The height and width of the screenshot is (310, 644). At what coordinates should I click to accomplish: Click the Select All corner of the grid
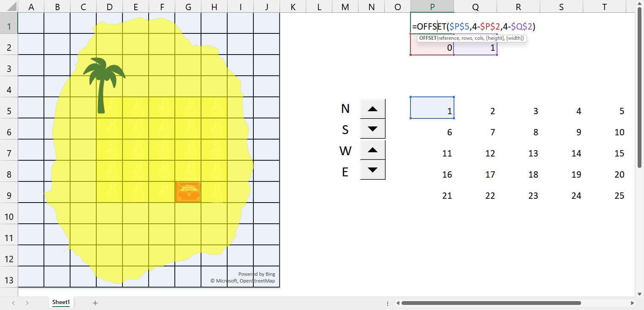tap(9, 6)
